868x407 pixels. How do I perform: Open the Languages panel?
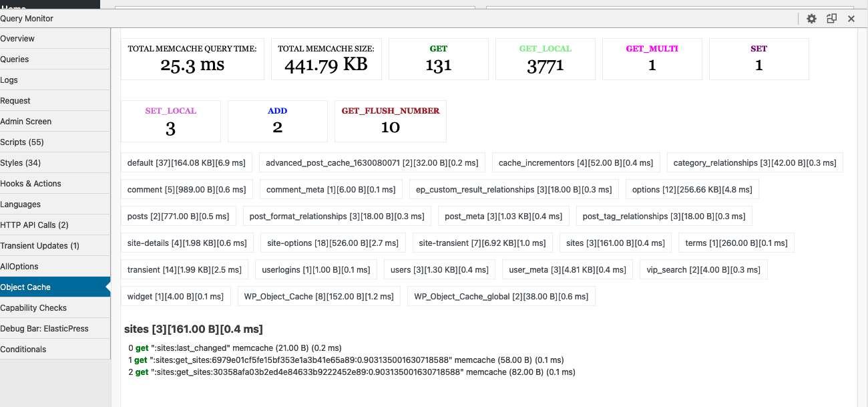55,205
